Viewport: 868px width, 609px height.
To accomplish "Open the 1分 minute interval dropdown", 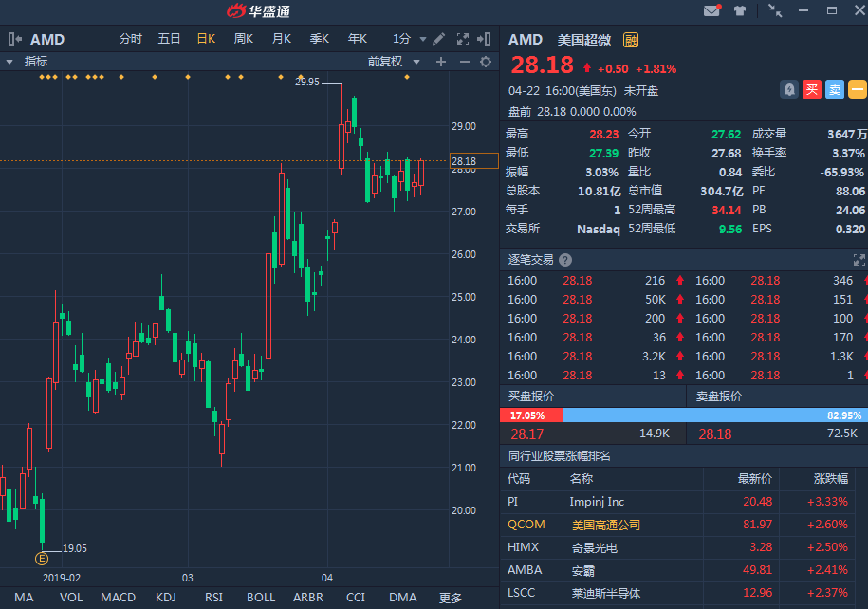I will coord(407,39).
